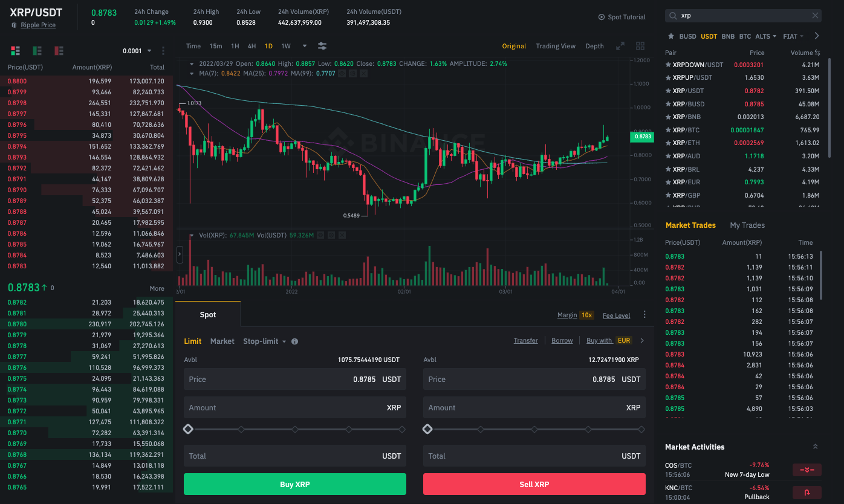This screenshot has height=504, width=844.
Task: Switch to Depth chart tab
Action: [594, 46]
